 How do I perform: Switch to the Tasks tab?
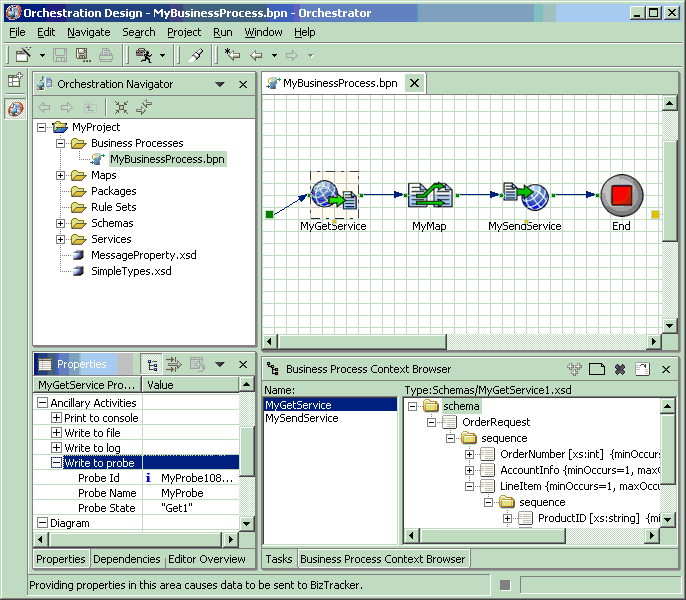279,559
